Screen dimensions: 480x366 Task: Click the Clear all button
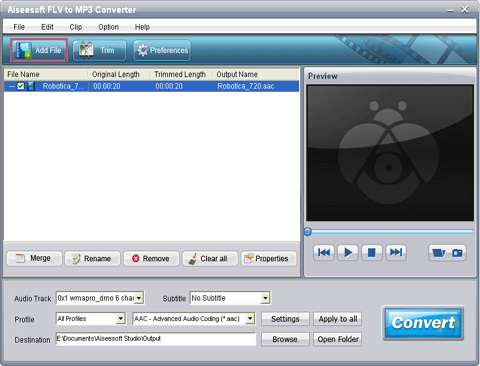point(210,259)
